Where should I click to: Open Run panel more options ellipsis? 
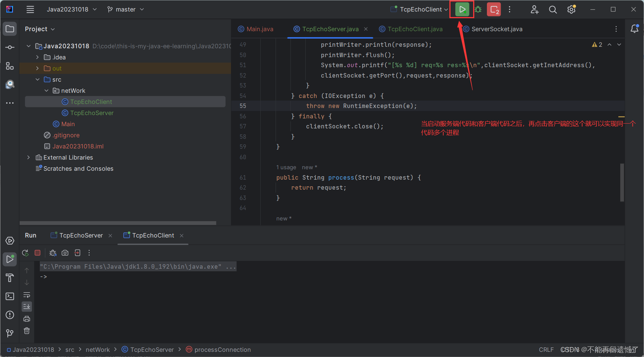tap(89, 253)
